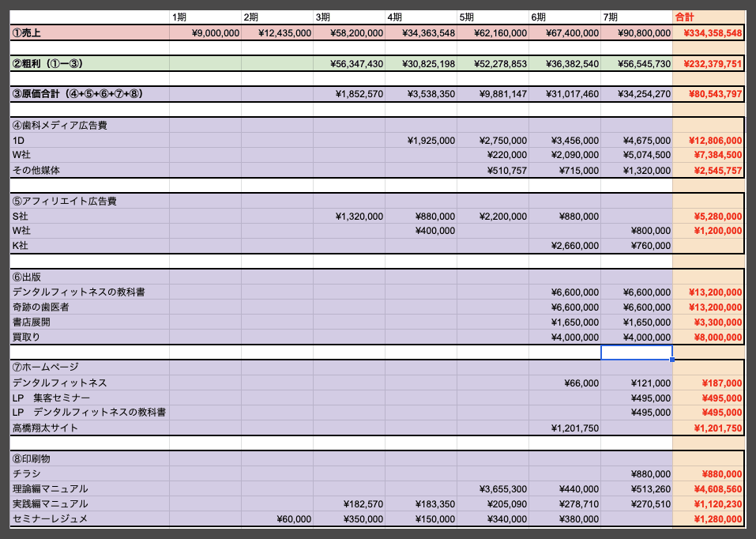Click the 買取り total ¥8,000,000

coord(709,337)
